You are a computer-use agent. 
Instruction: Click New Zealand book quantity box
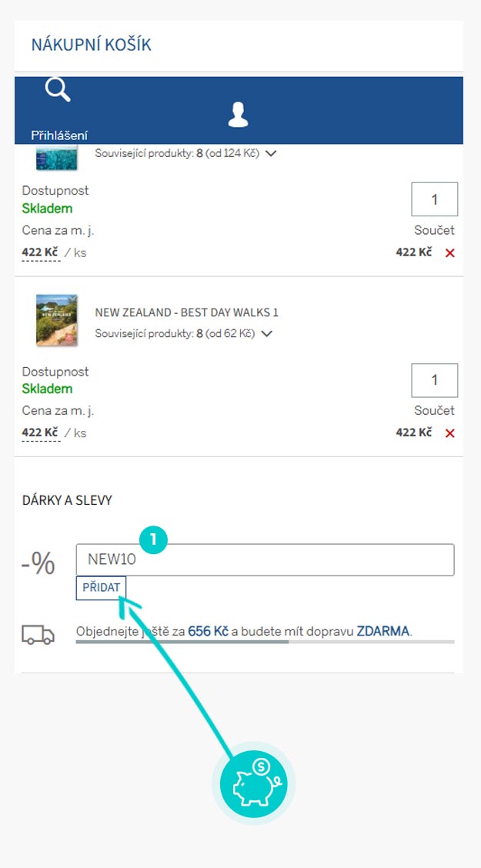point(435,380)
